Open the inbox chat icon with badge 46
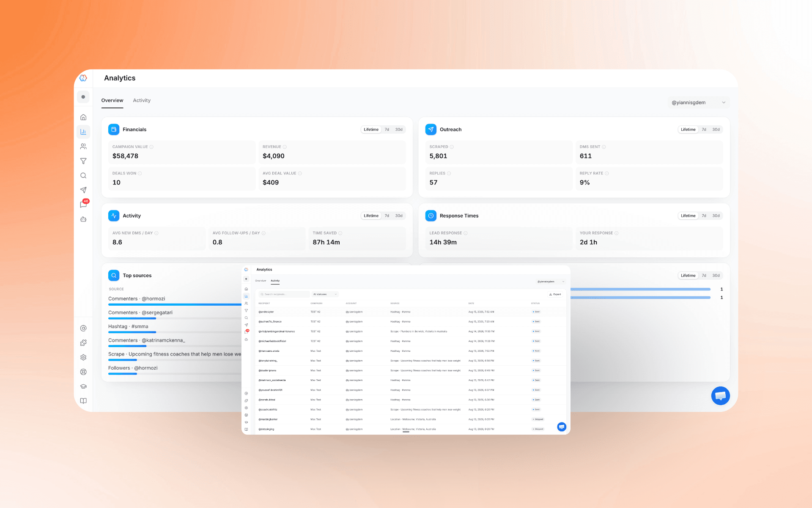 click(84, 204)
